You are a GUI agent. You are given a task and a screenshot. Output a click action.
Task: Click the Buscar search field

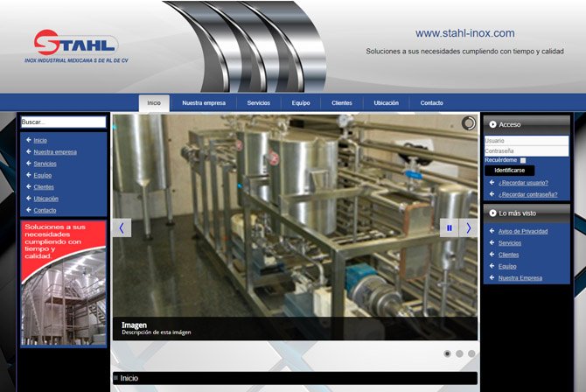point(63,122)
